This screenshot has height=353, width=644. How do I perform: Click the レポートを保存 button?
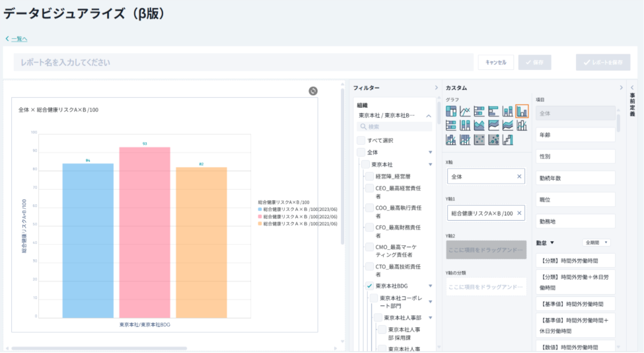pos(603,62)
